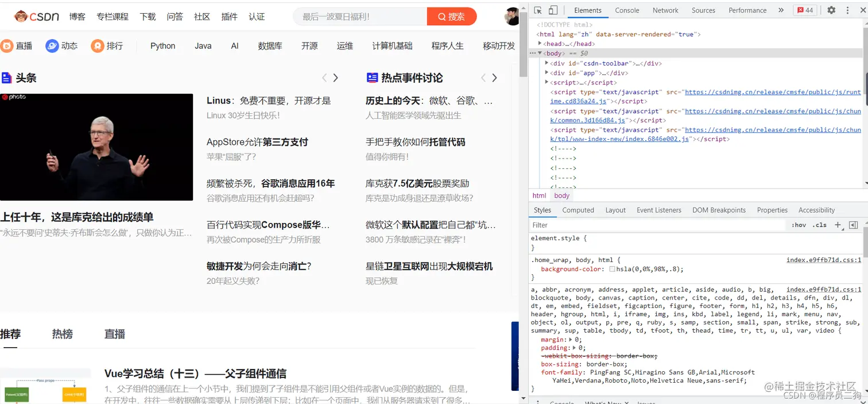Open DevTools settings gear

click(x=831, y=10)
